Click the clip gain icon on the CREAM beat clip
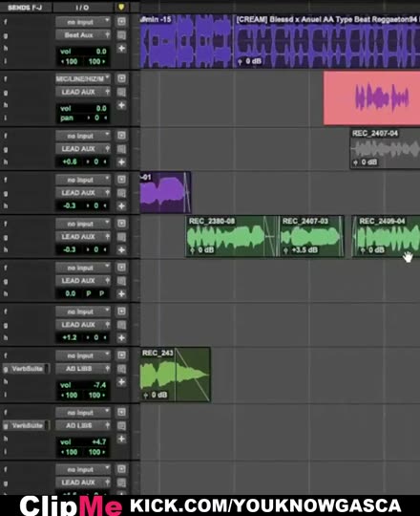 click(240, 61)
